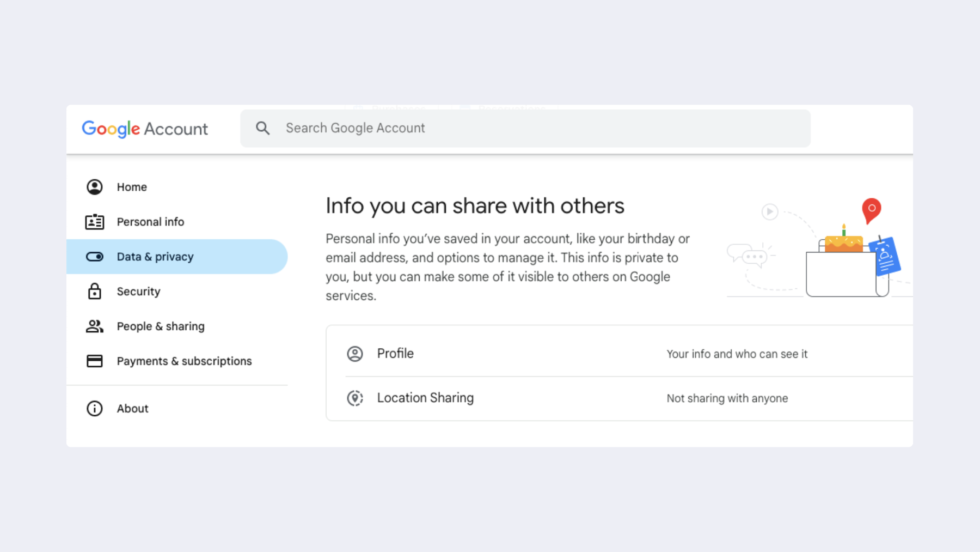This screenshot has height=552, width=980.
Task: Click 'Your info and who can see it'
Action: tap(737, 354)
